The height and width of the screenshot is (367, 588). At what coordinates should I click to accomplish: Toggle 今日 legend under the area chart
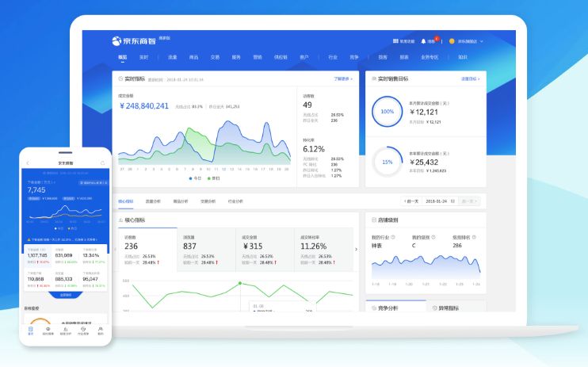pos(195,178)
